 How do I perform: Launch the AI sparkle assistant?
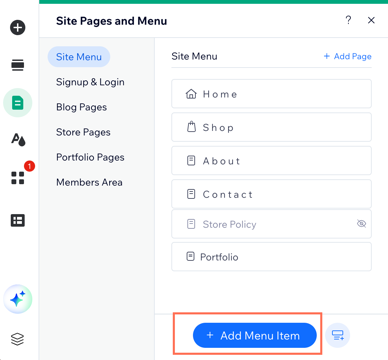(18, 299)
